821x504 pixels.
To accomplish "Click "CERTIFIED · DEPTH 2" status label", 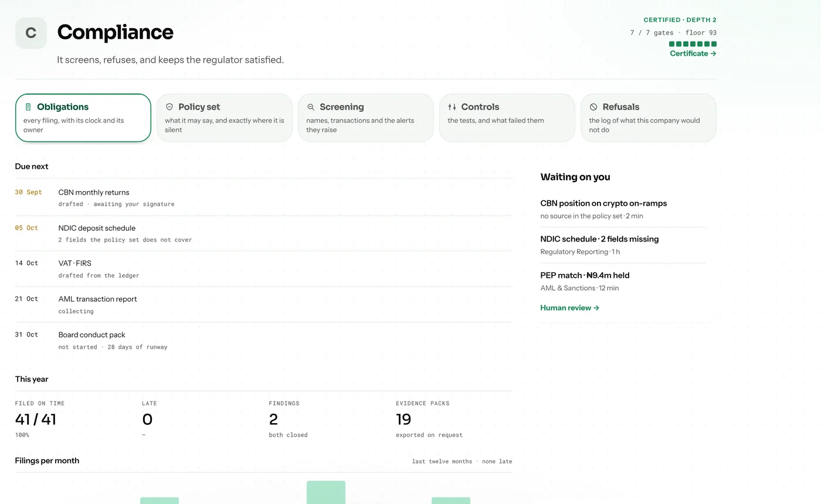I will point(680,20).
